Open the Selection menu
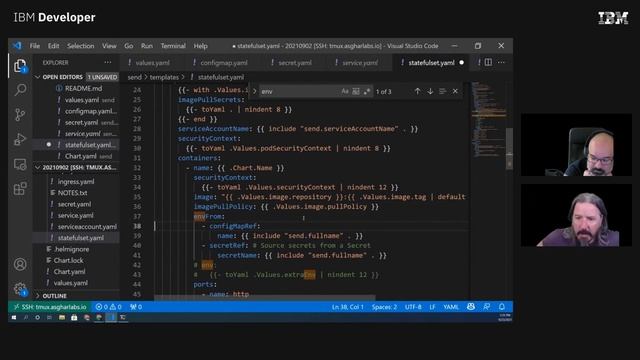 click(80, 46)
